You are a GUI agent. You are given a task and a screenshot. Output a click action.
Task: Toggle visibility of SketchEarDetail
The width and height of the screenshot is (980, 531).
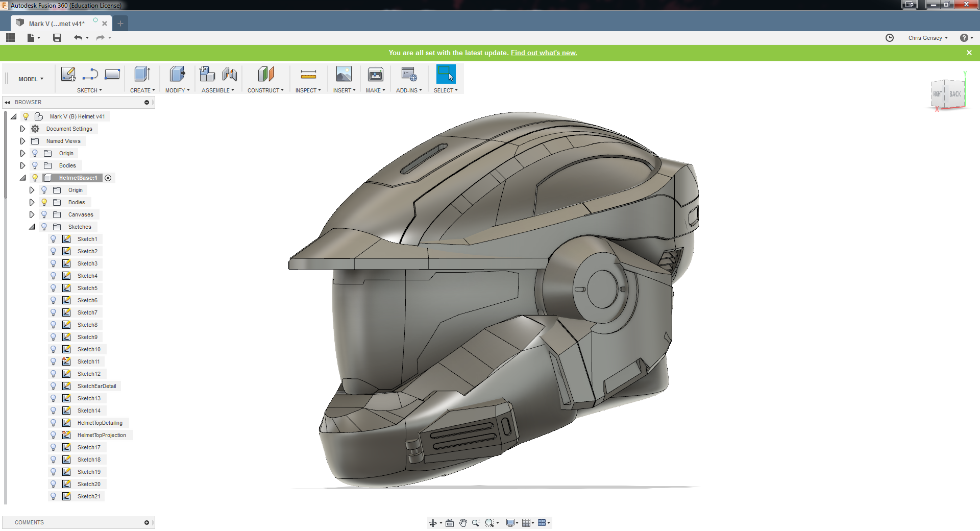click(53, 386)
